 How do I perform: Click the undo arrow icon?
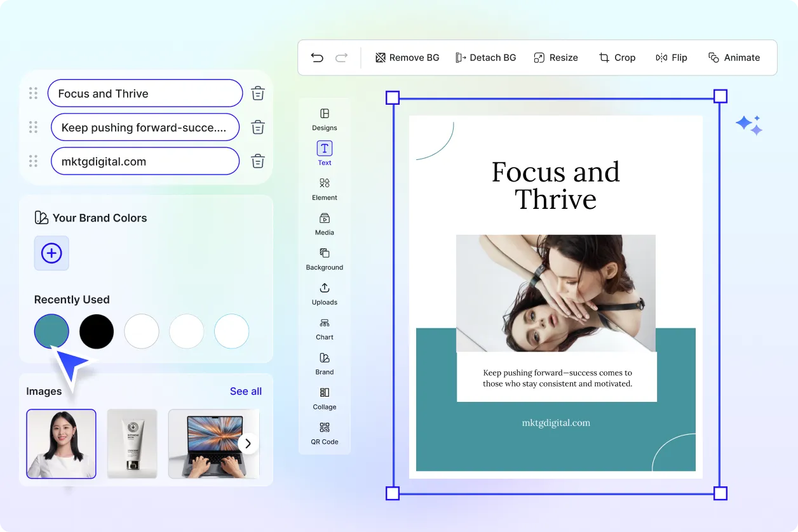coord(317,58)
